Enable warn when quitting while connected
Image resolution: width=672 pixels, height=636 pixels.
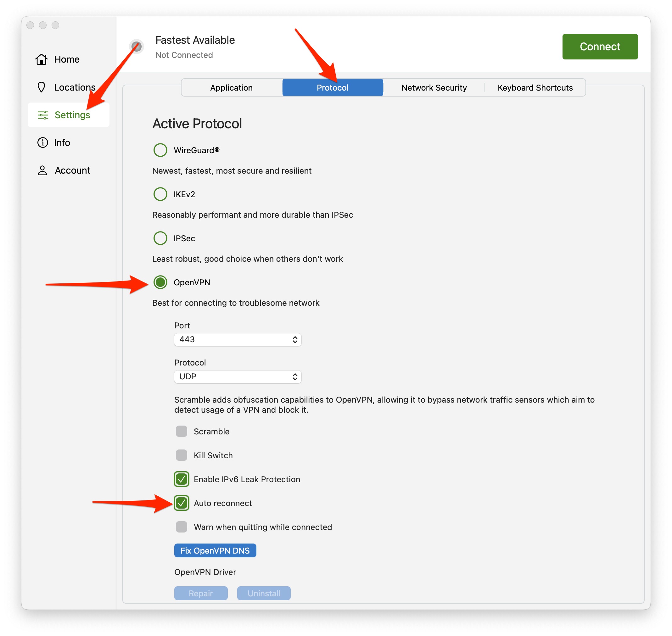tap(182, 527)
